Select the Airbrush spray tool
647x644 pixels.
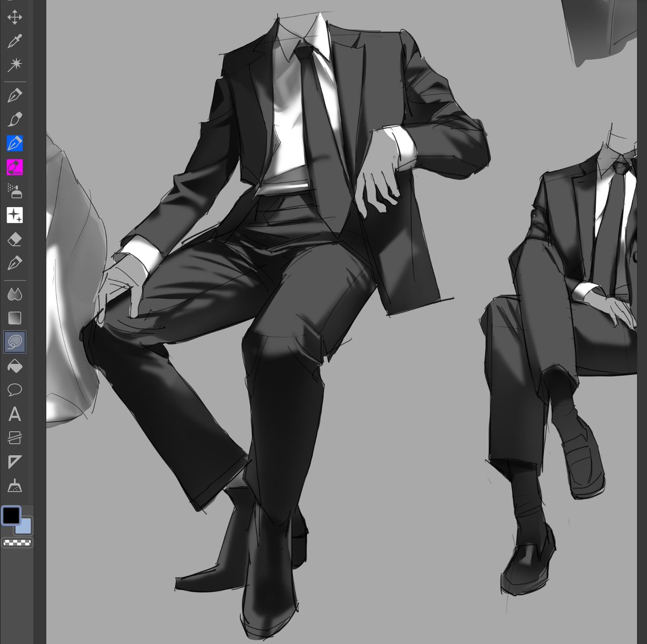coord(15,191)
